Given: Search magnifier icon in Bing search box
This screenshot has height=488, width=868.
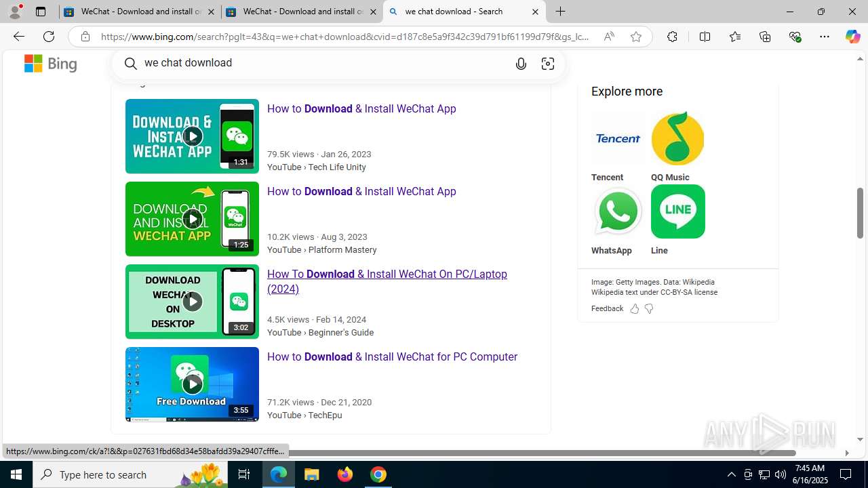Looking at the screenshot, I should pos(131,63).
